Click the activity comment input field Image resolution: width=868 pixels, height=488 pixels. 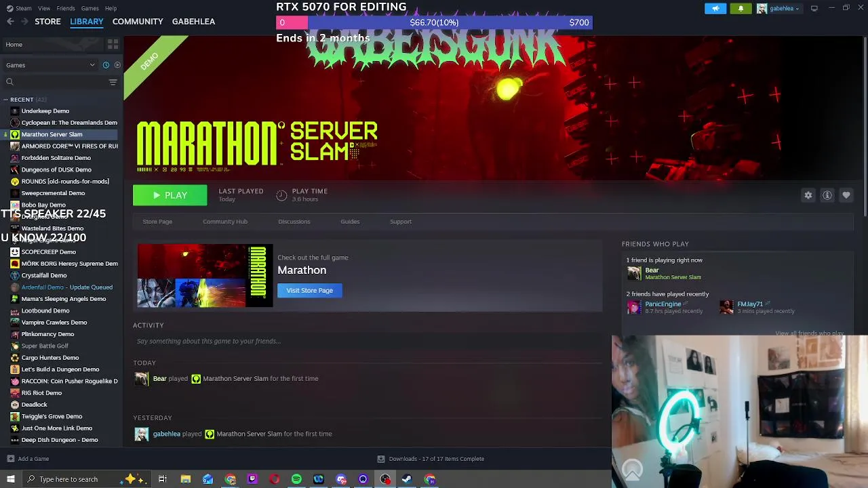[x=366, y=341]
